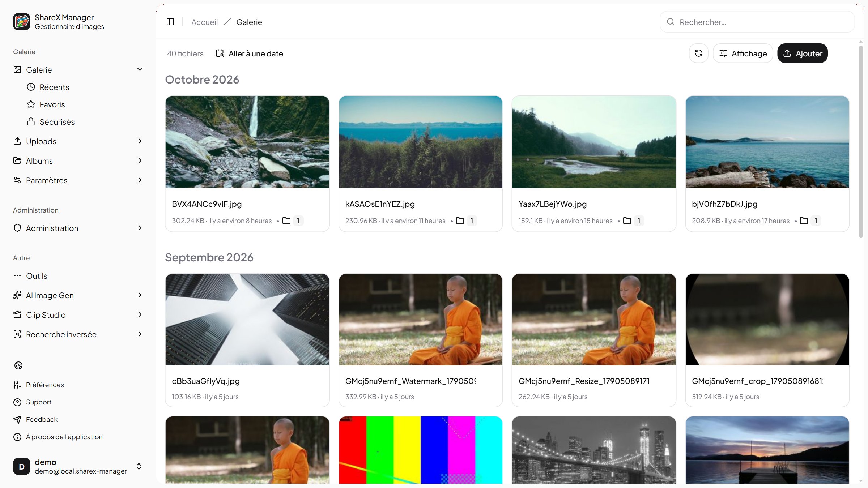This screenshot has height=488, width=868.
Task: Click the Préférences sliders icon
Action: click(x=17, y=385)
